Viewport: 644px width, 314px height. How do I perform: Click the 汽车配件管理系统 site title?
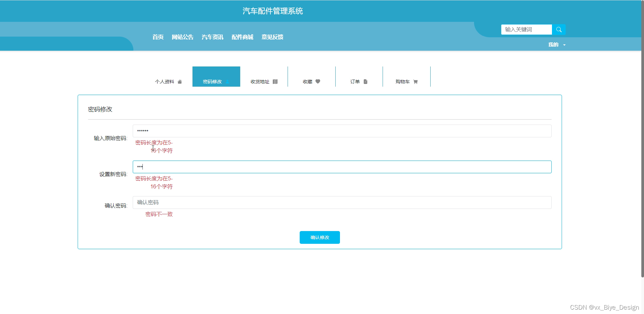(273, 11)
